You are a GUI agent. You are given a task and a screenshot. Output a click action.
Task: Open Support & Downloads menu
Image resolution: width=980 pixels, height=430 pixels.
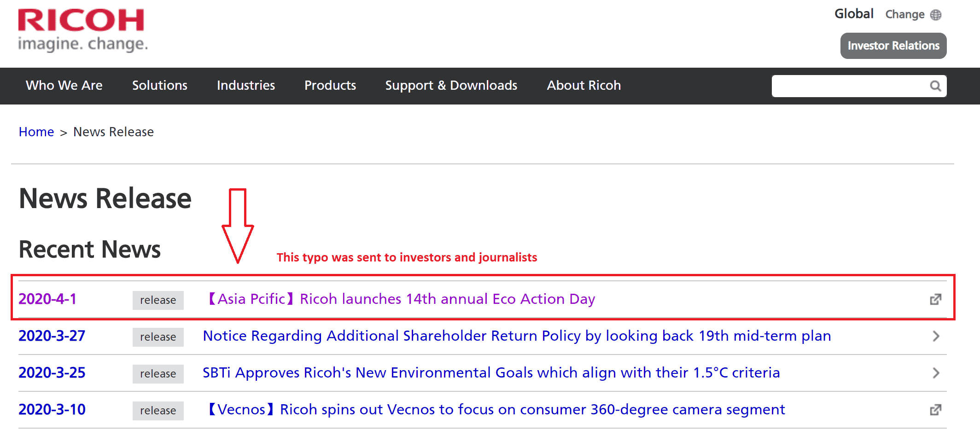click(451, 86)
